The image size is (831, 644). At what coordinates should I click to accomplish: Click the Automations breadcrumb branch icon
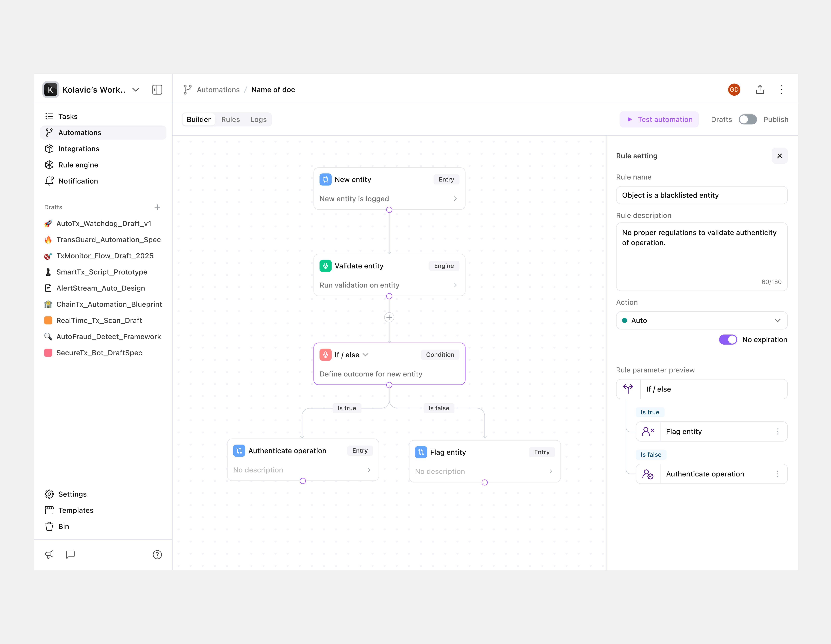pyautogui.click(x=187, y=90)
